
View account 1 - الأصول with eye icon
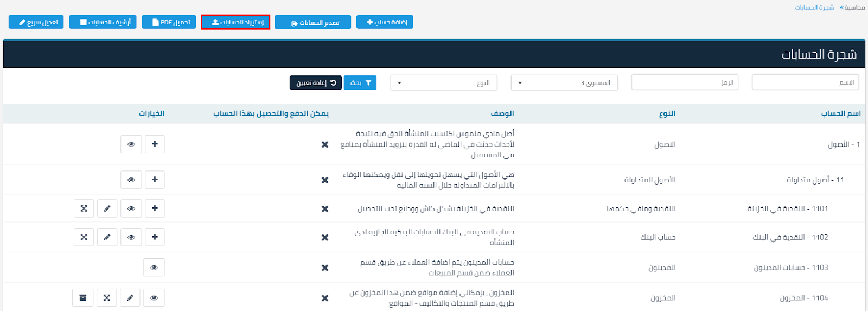pyautogui.click(x=131, y=144)
